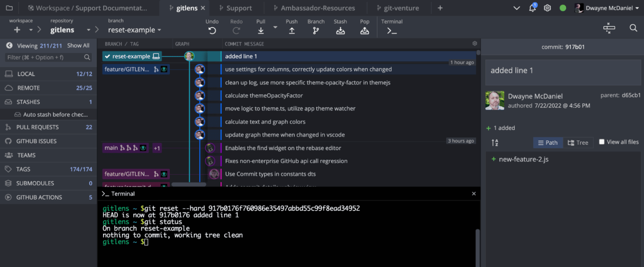Click the Show All link

78,46
